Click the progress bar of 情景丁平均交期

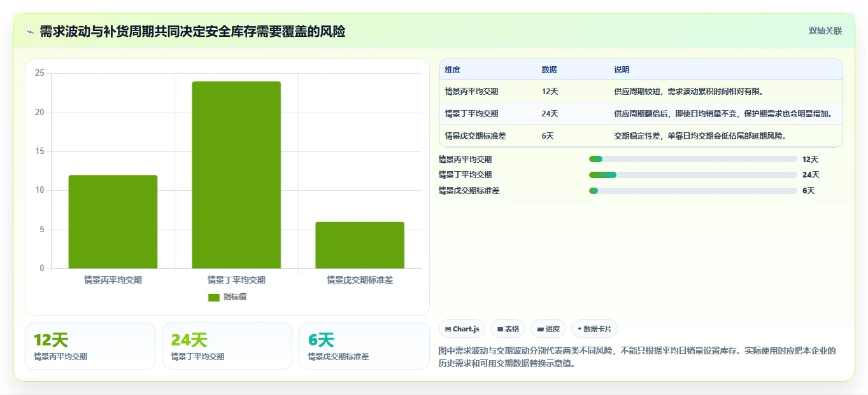click(693, 175)
